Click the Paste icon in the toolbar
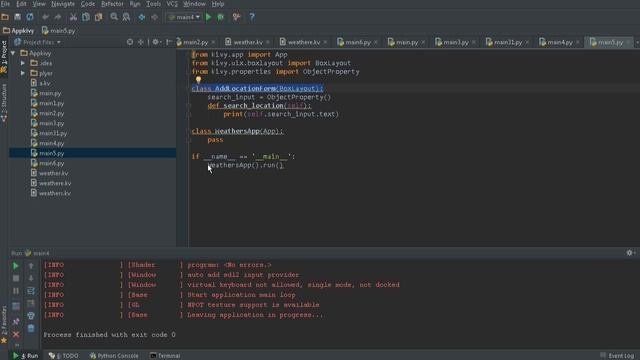 [98, 17]
